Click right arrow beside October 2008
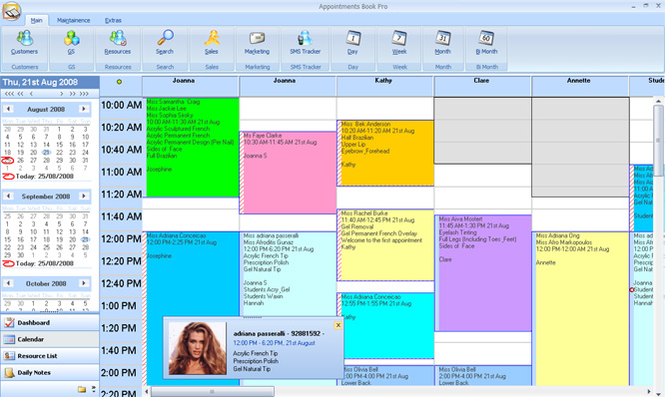Screen dimensions: 665x397 coord(84,283)
